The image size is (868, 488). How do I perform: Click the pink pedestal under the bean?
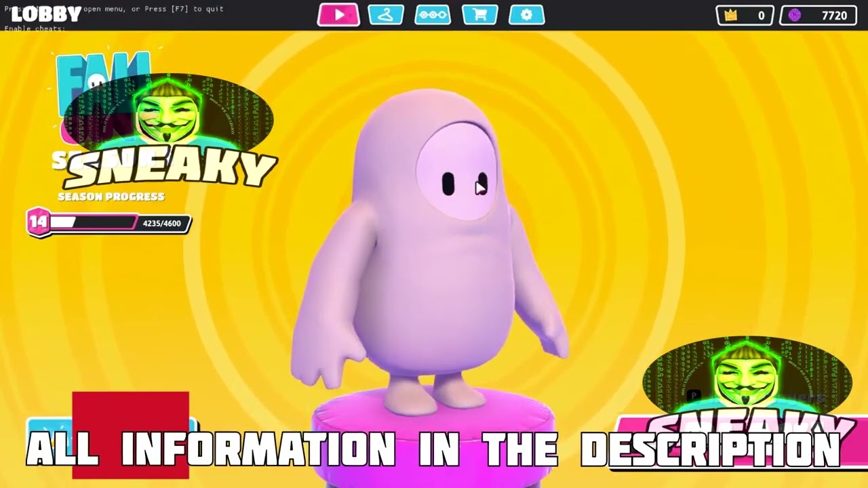click(x=434, y=437)
